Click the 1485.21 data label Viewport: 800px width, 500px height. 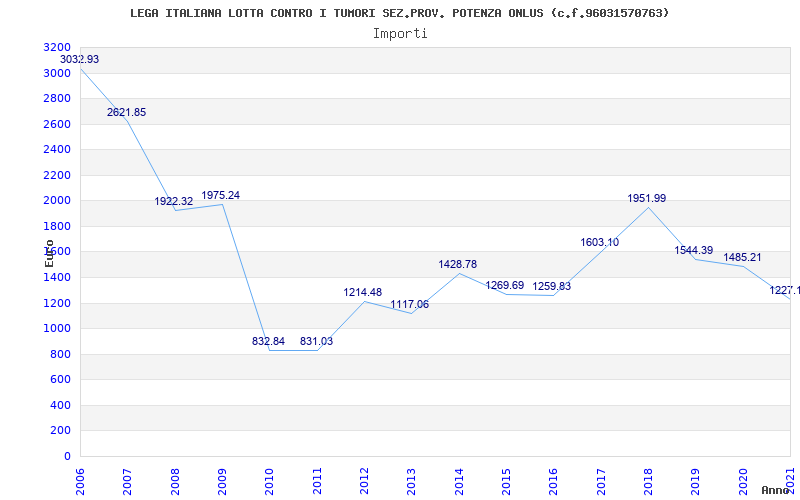pos(742,257)
